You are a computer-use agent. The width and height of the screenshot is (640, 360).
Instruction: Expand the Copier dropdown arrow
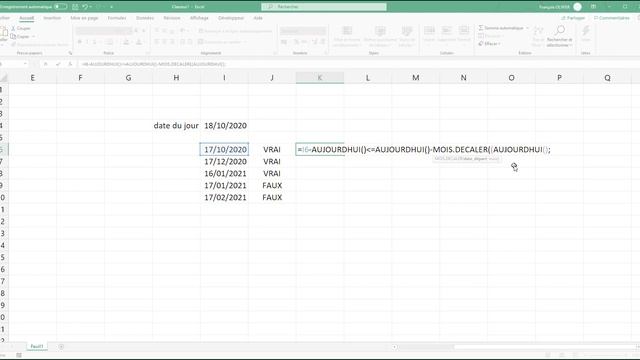[33, 37]
